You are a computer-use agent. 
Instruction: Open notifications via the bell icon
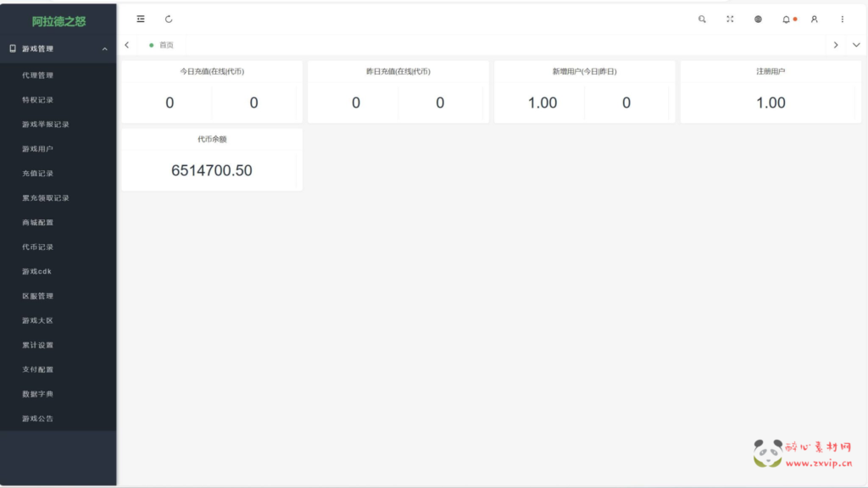click(x=787, y=19)
